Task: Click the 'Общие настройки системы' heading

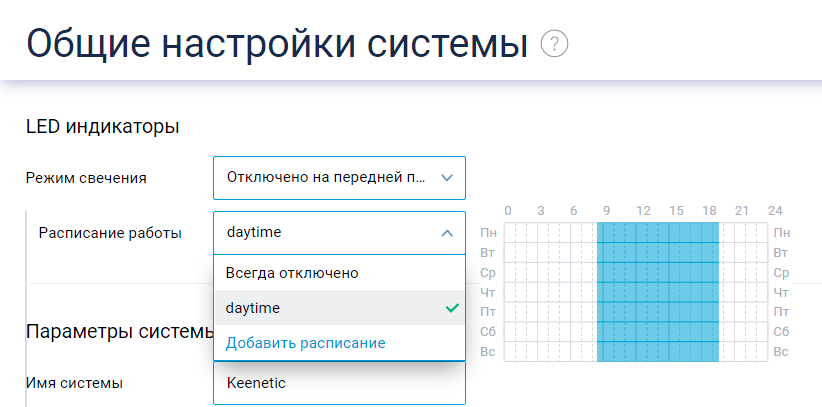Action: tap(276, 44)
